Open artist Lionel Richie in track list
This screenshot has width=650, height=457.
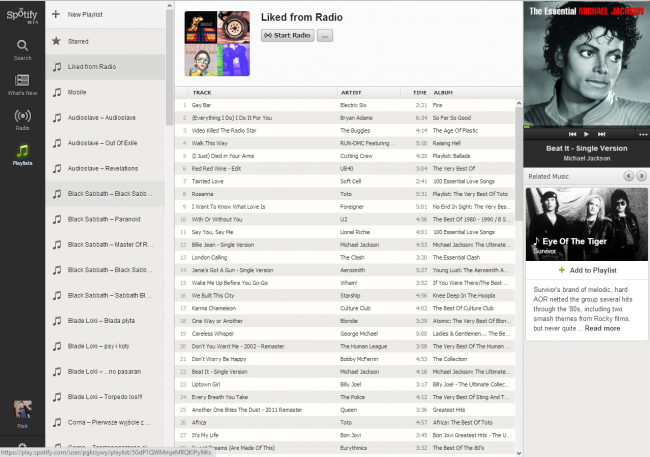coord(355,232)
